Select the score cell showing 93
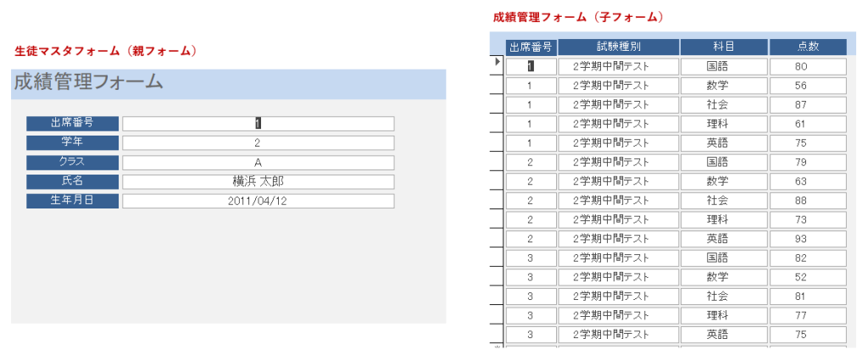This screenshot has height=361, width=868. [x=808, y=239]
